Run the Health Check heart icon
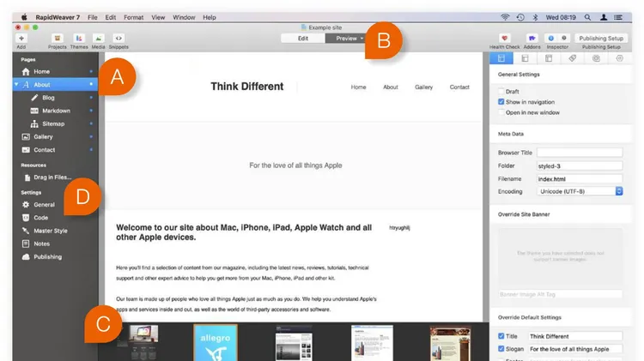The width and height of the screenshot is (644, 361). click(x=504, y=38)
